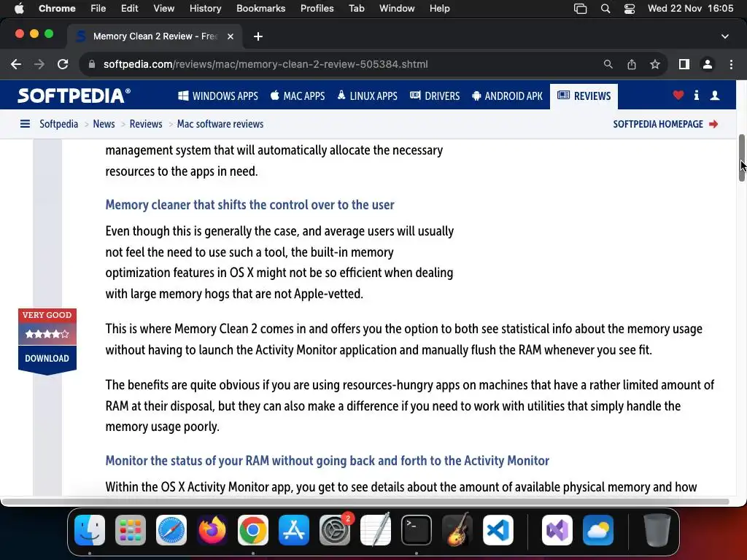Launch Visual Studio Code from the dock
This screenshot has width=747, height=560.
pyautogui.click(x=498, y=530)
